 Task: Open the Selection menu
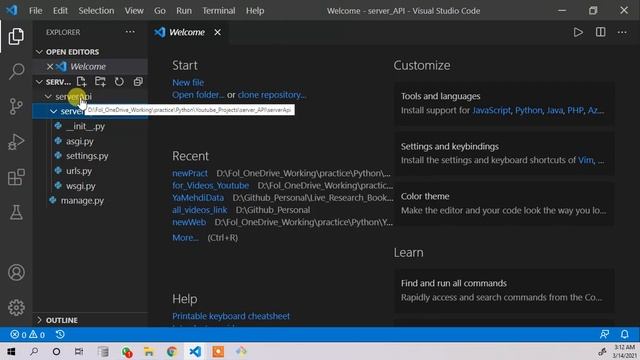[x=96, y=11]
